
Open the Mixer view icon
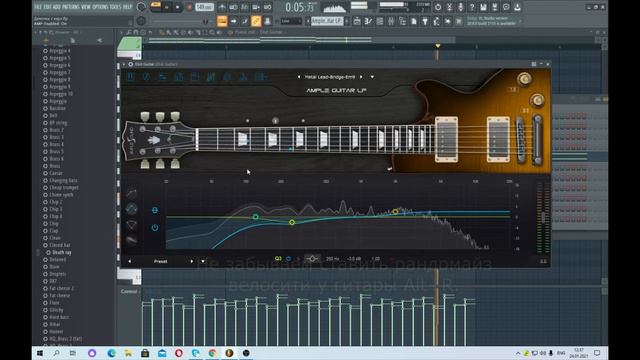click(391, 21)
